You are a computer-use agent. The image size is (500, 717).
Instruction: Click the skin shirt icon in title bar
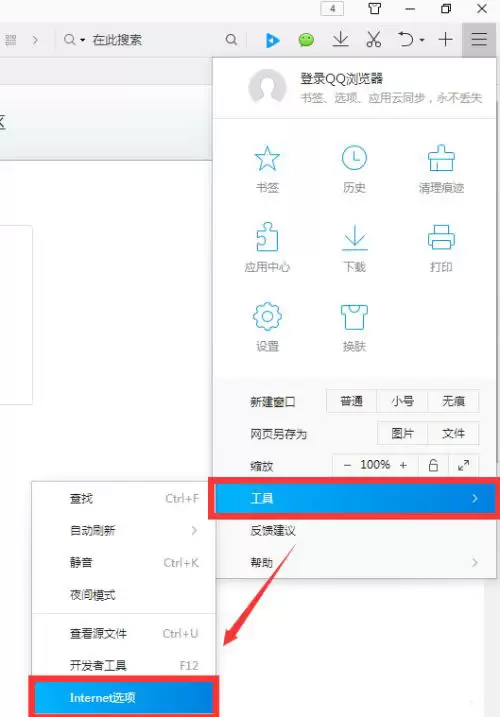tap(375, 9)
